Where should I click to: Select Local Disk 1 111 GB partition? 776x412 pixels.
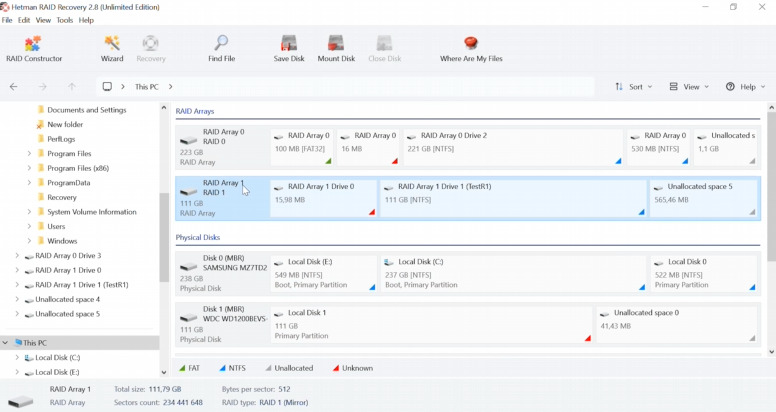click(432, 324)
